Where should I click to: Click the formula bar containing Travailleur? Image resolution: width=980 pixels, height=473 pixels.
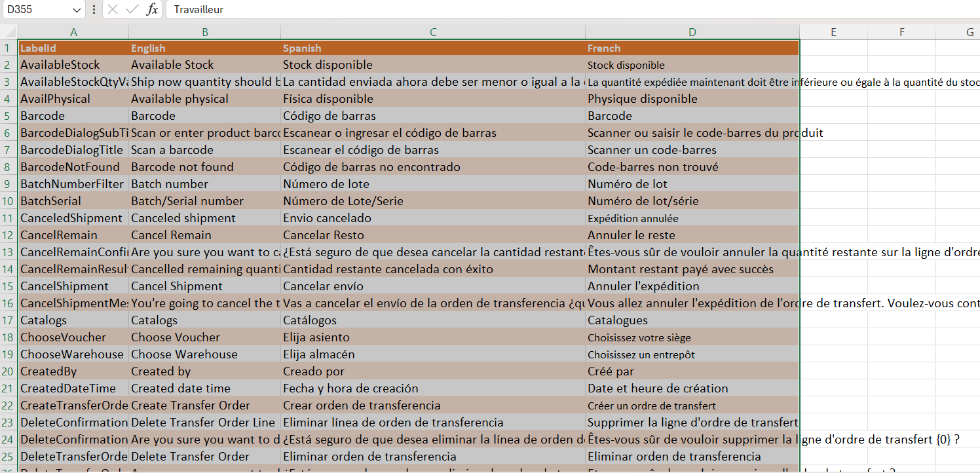[573, 10]
